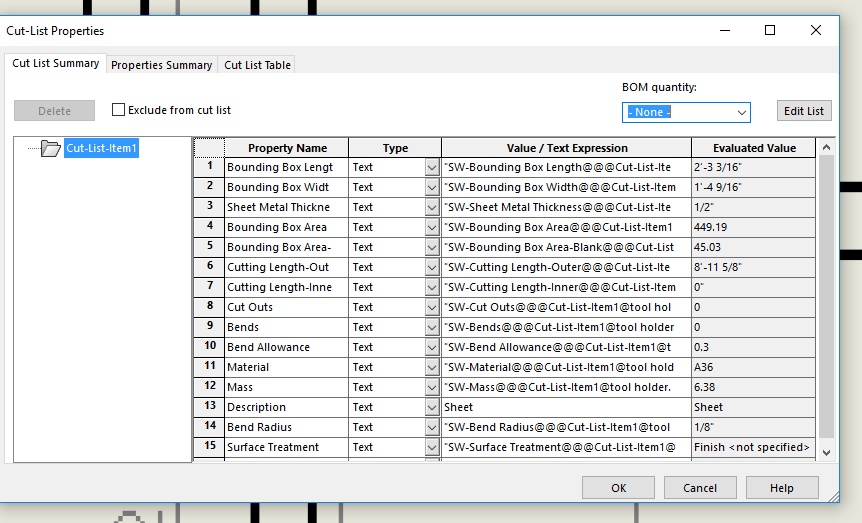
Task: Click the SW-Material value expression cell
Action: click(567, 367)
